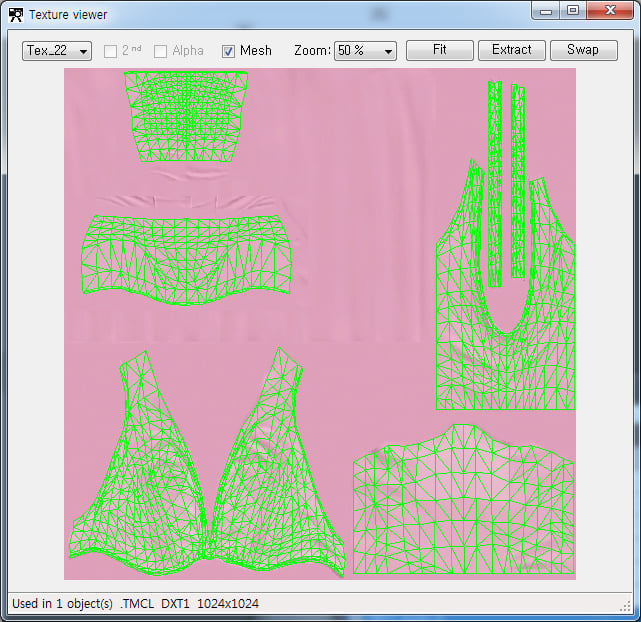Open the Zoom 50 % dropdown
Screen dimensions: 641x622
[365, 51]
